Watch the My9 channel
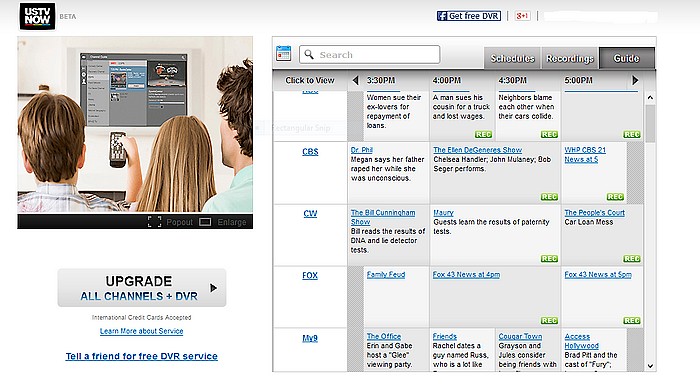700x389 pixels. pos(310,338)
